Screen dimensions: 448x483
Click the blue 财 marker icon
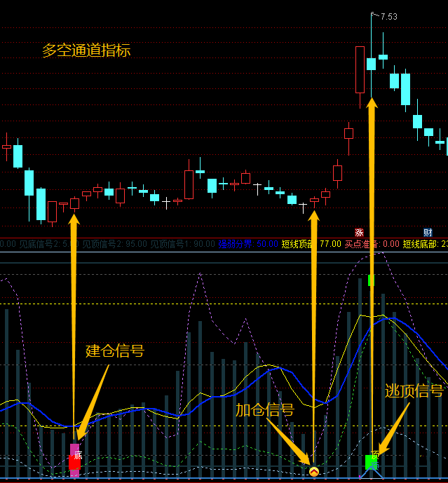[428, 233]
